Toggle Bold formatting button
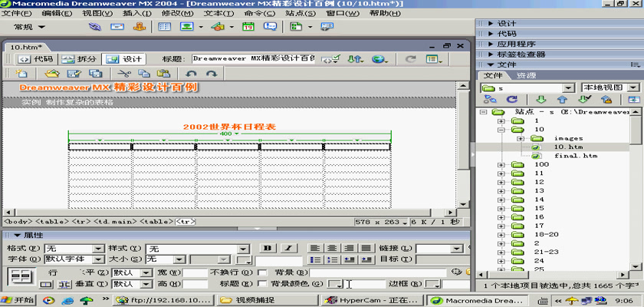Screen dimensions: 644x307 [268, 248]
